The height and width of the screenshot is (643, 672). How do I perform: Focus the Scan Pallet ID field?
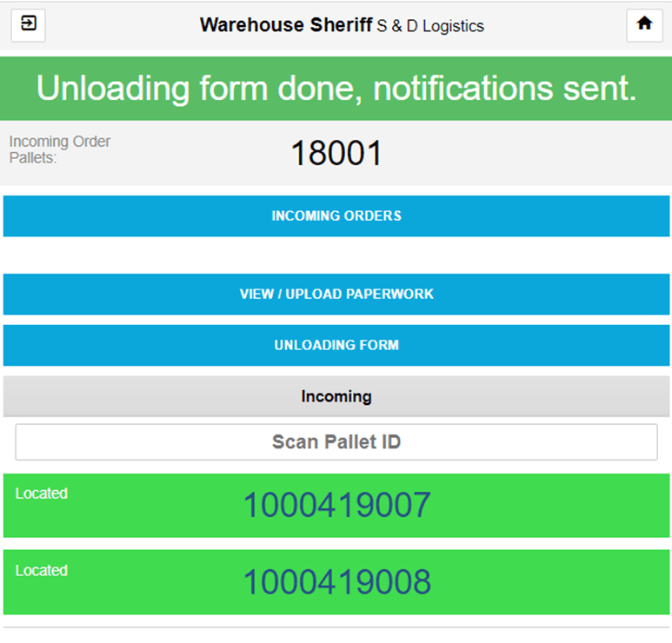pos(336,442)
